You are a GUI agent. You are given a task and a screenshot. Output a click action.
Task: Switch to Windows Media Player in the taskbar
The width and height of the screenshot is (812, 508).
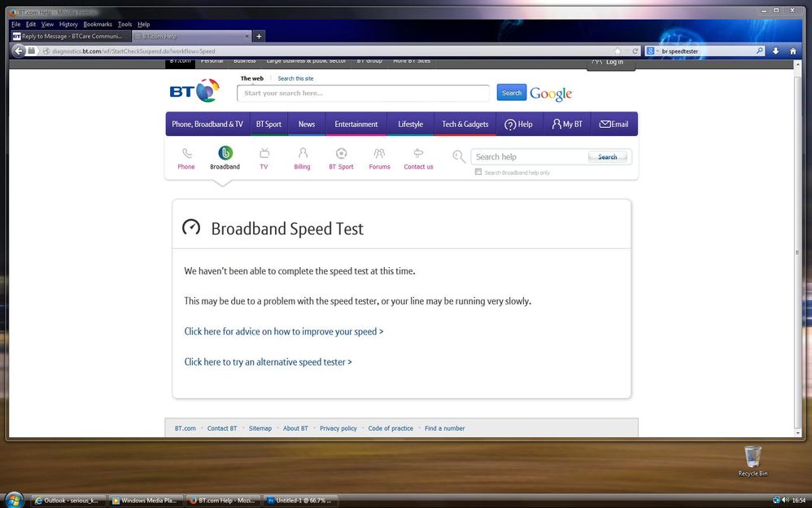145,500
